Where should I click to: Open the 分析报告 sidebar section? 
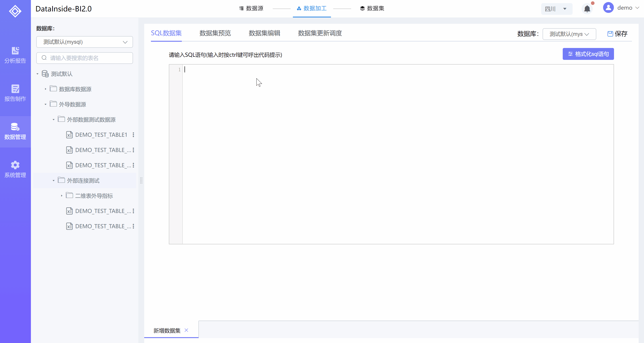click(x=15, y=55)
